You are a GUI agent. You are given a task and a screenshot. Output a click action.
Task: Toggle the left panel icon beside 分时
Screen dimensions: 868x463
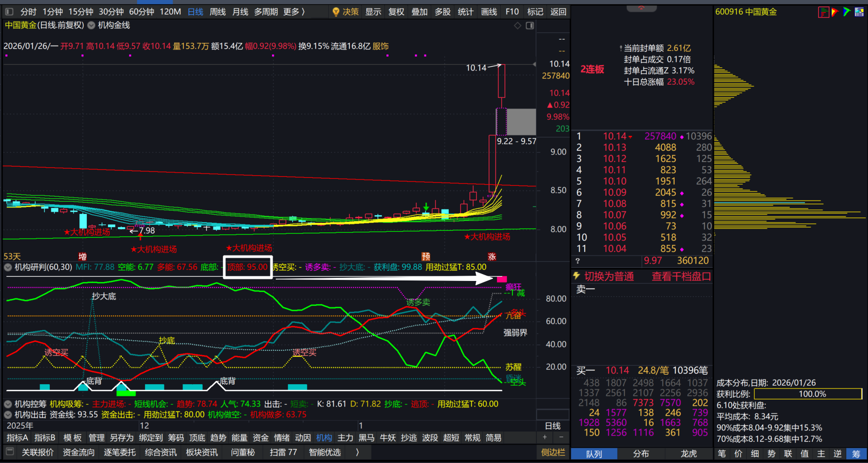[8, 12]
